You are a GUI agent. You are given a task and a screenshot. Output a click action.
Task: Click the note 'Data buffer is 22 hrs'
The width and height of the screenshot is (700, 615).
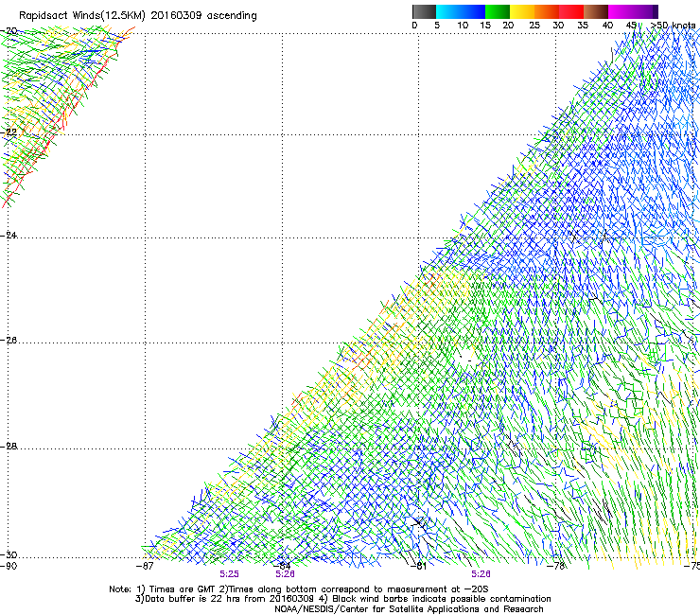192,599
